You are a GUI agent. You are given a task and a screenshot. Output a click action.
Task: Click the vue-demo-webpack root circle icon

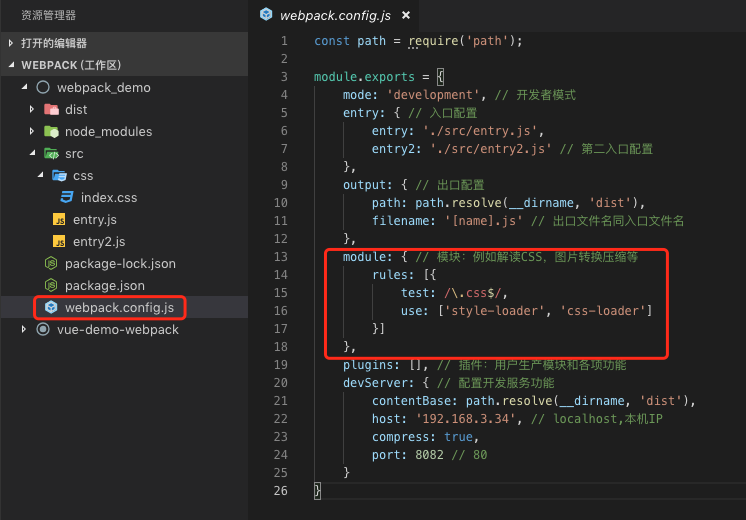pos(43,329)
